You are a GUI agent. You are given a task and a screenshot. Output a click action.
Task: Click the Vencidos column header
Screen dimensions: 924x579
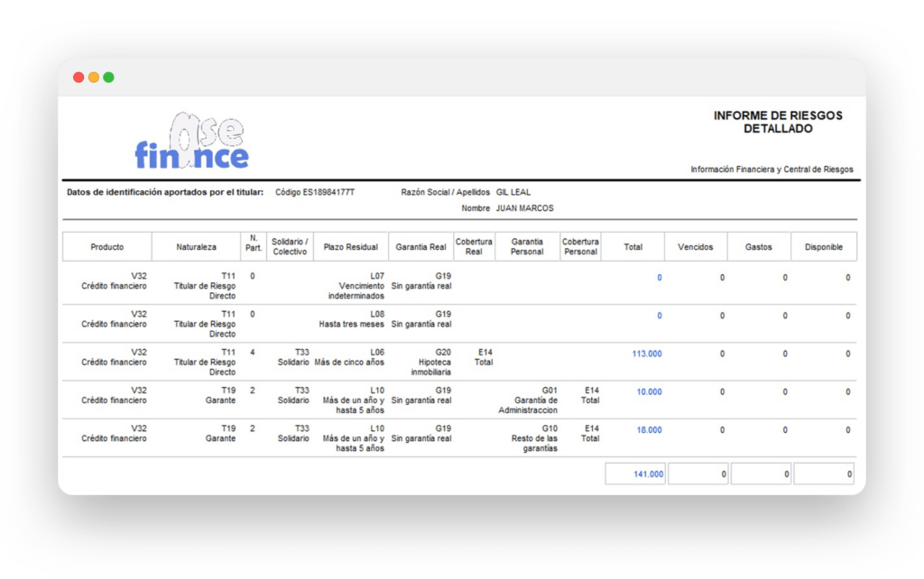(x=696, y=247)
